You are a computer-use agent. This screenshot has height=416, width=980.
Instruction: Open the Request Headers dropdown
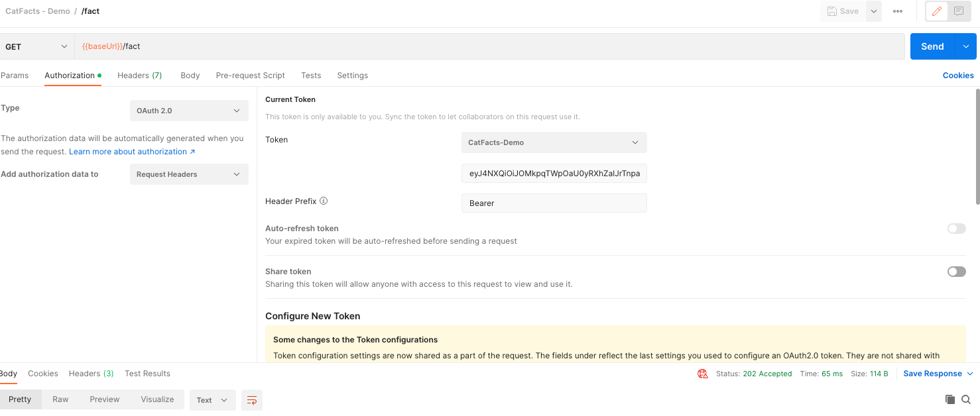(189, 174)
